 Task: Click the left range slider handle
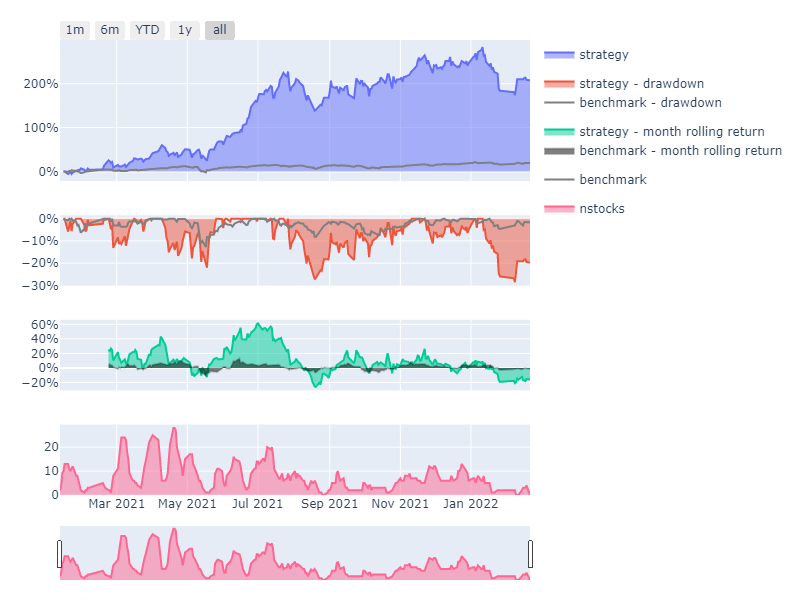pyautogui.click(x=60, y=554)
